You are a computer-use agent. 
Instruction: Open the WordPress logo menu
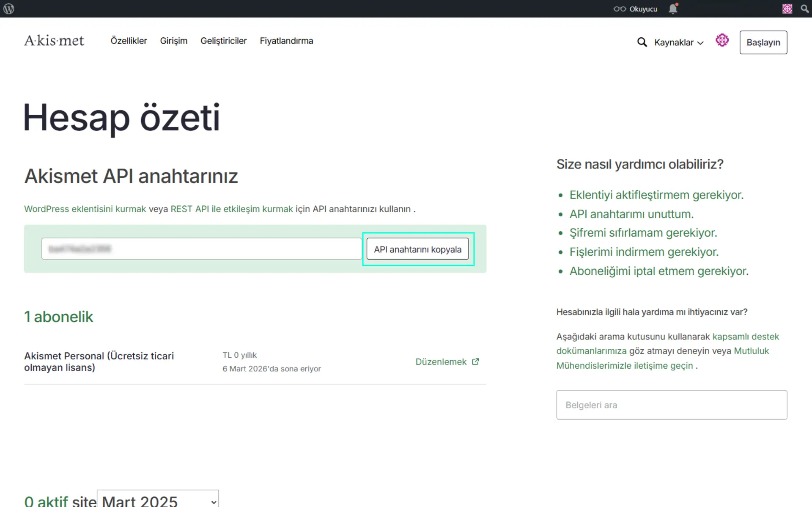point(9,8)
